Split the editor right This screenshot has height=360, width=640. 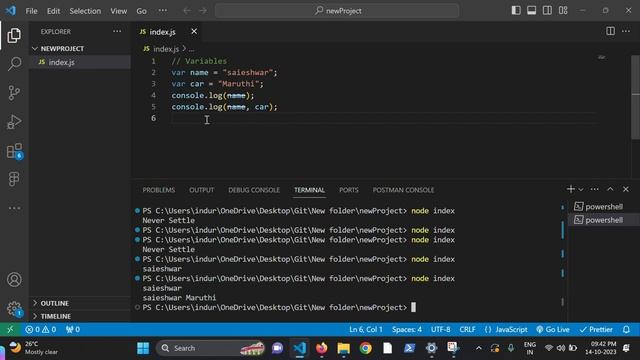[x=610, y=31]
